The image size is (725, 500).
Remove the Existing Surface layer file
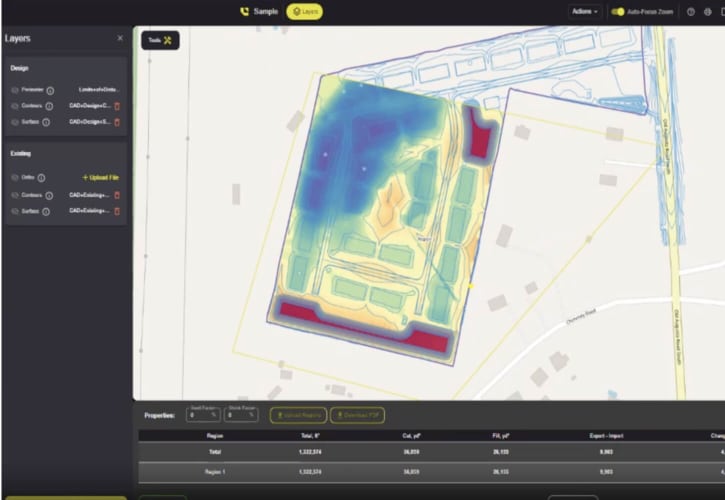tap(117, 211)
